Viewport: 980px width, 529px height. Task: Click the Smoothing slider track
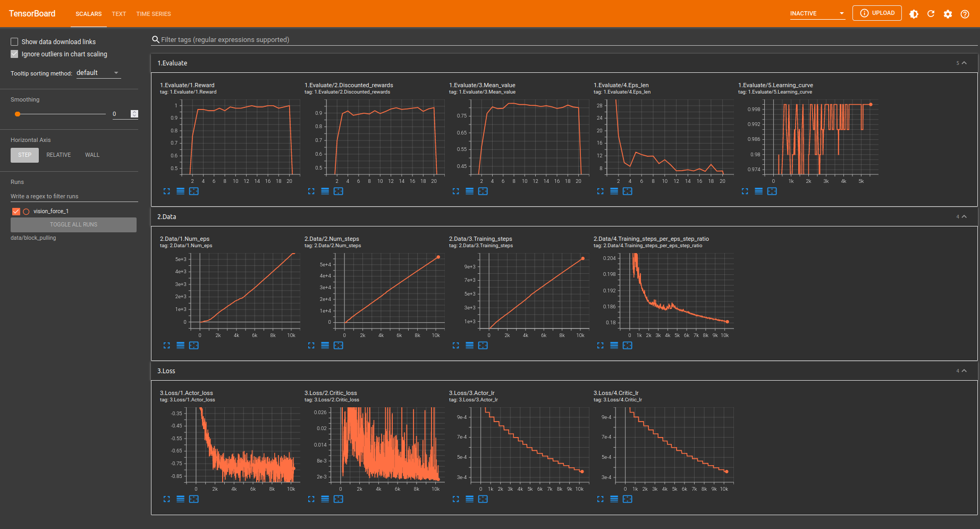61,114
